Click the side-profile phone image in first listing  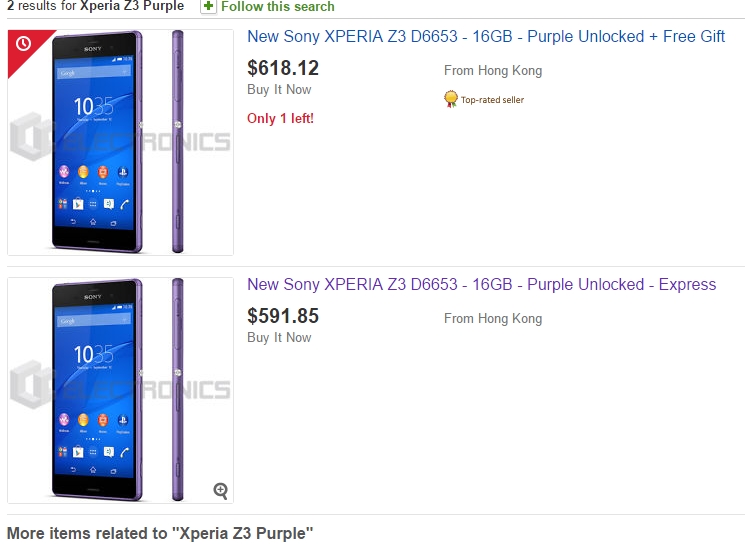[x=178, y=142]
